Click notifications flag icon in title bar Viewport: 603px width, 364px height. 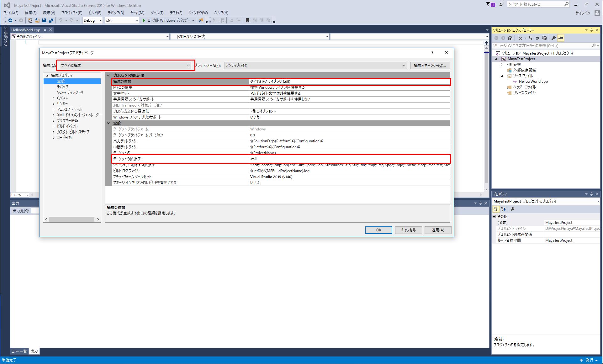pos(488,4)
